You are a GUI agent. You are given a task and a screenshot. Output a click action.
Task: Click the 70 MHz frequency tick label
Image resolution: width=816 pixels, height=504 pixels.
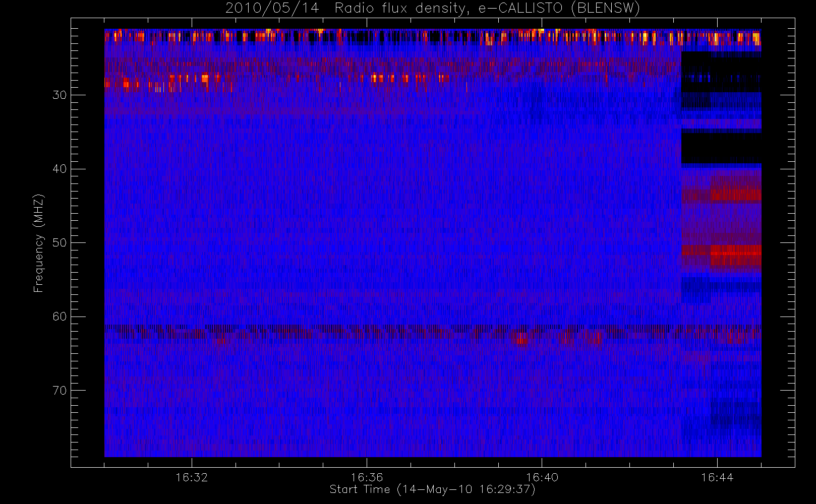coord(60,391)
